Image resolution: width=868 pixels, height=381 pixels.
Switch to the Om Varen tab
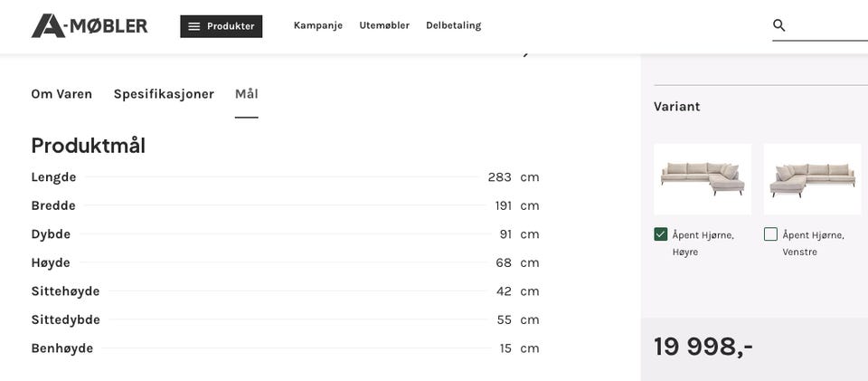61,94
